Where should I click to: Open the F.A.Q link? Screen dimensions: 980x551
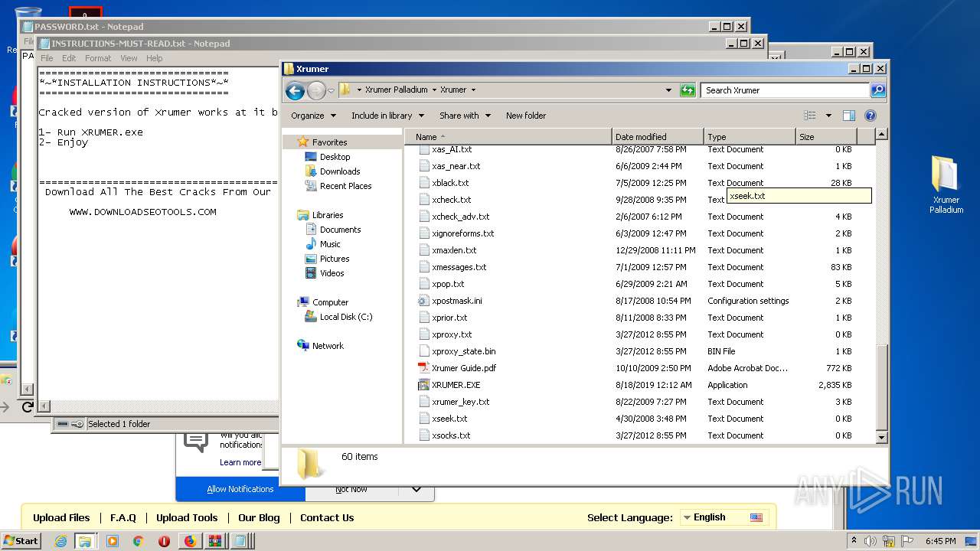(x=122, y=517)
